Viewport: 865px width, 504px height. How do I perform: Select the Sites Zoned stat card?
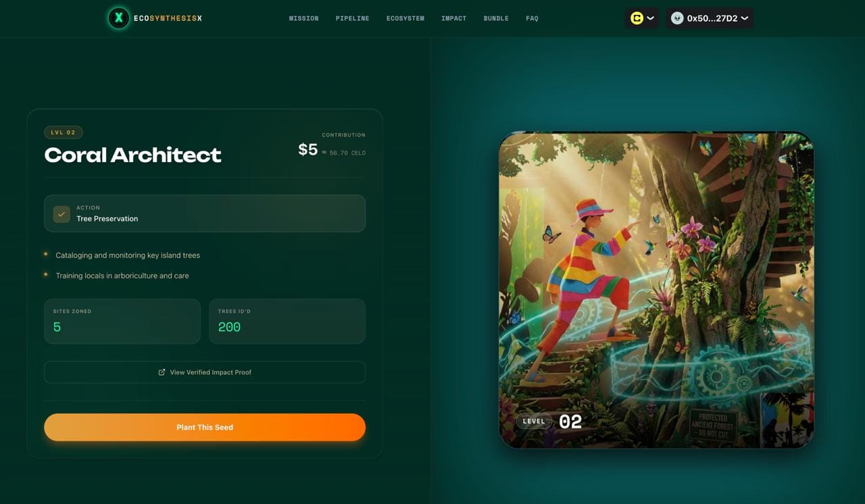pyautogui.click(x=122, y=321)
